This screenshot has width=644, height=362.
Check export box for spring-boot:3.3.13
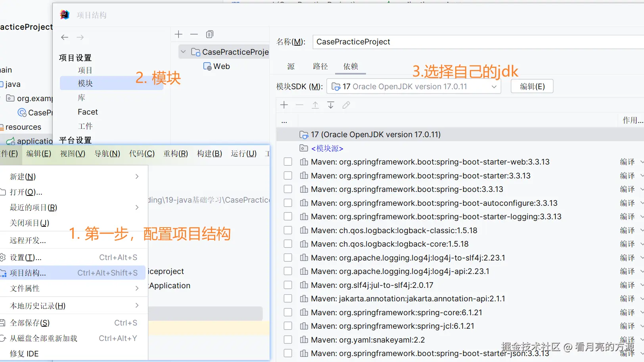pyautogui.click(x=288, y=189)
